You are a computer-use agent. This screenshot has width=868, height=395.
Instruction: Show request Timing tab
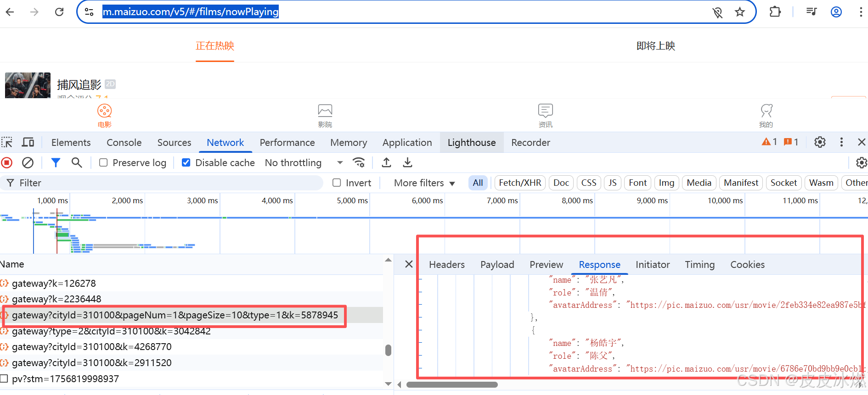(x=699, y=265)
